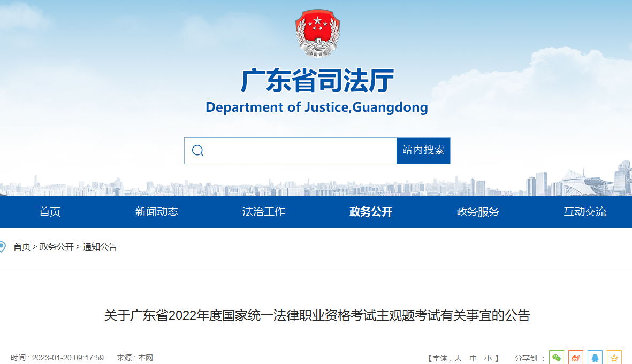Open the 政务公开 navigation tab
This screenshot has height=364, width=632.
pyautogui.click(x=371, y=212)
